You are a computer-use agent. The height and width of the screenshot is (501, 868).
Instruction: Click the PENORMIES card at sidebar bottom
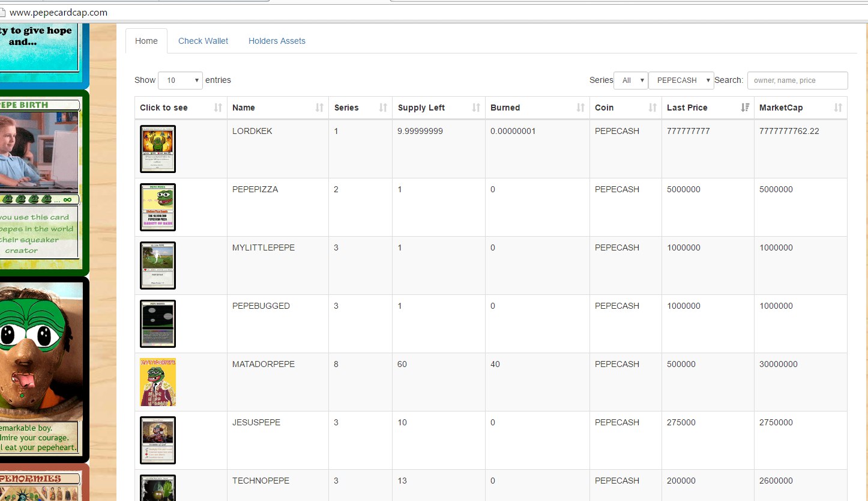pos(43,482)
